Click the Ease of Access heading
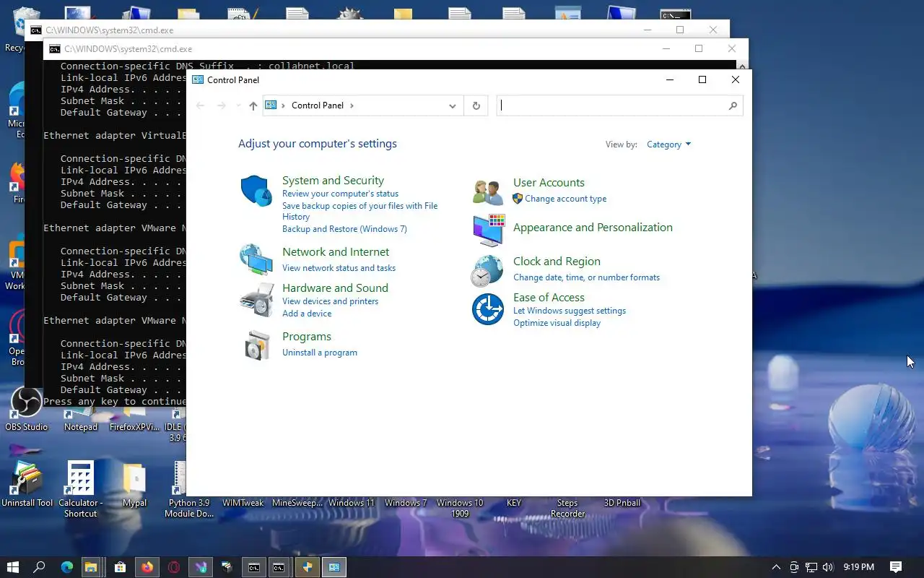The image size is (924, 578). 549,298
